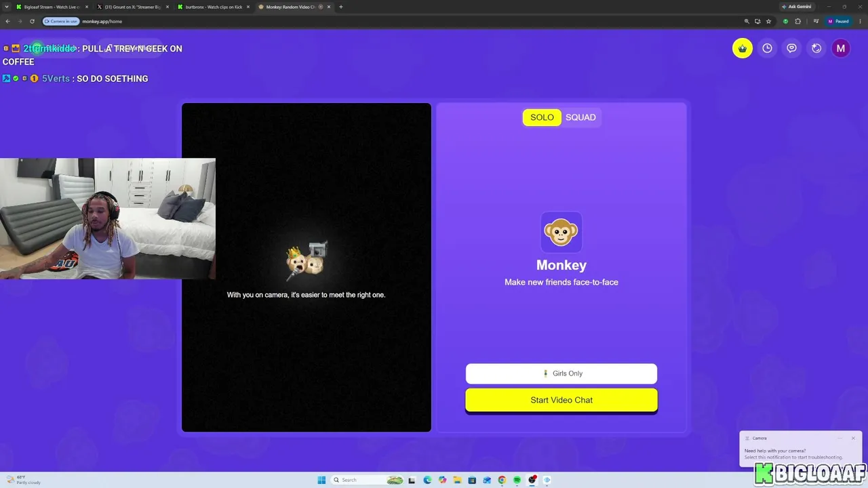Open the history clock icon

767,48
